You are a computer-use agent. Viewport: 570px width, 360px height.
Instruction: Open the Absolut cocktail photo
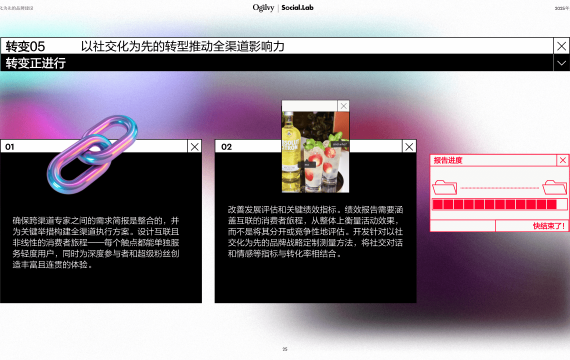point(316,152)
